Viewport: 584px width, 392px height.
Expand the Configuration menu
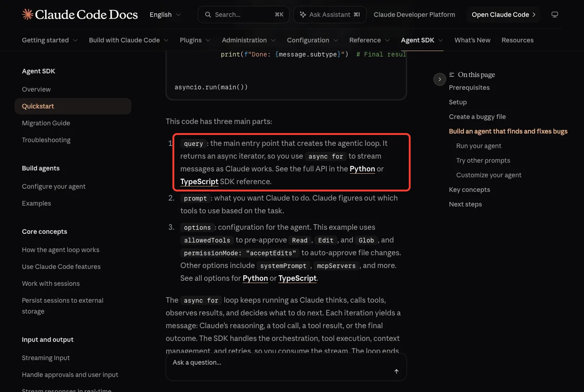coord(313,40)
